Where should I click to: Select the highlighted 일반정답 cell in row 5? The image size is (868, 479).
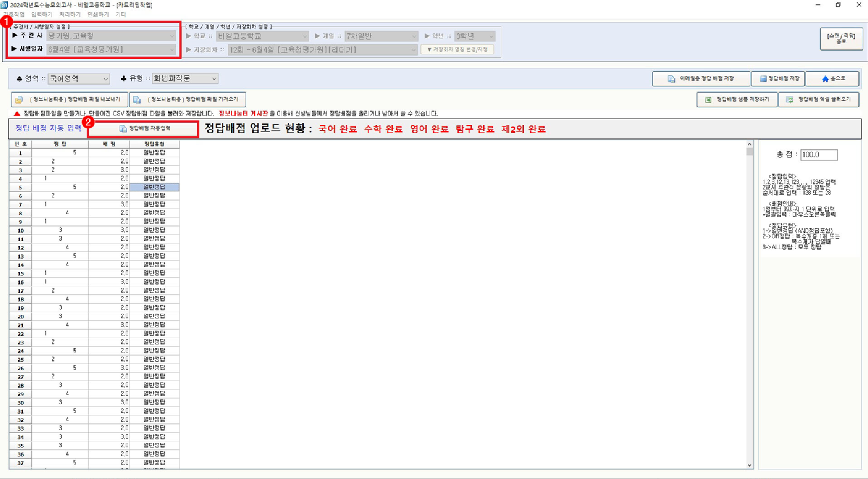(154, 187)
